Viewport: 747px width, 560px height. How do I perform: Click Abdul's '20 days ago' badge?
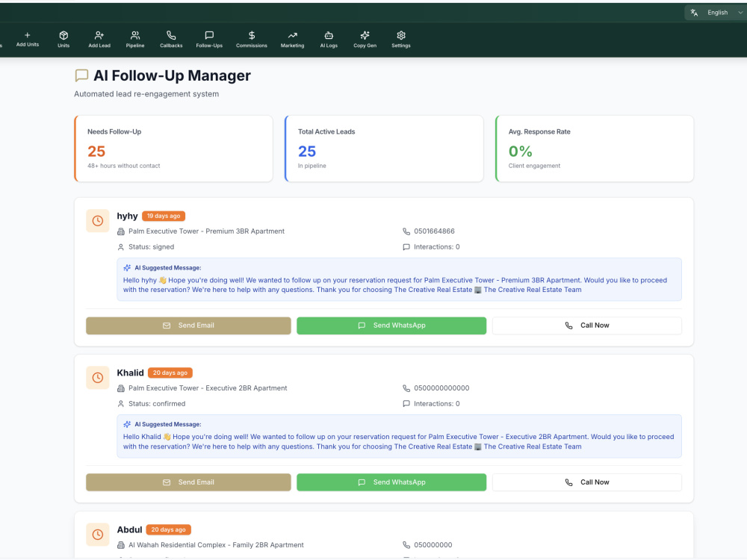pyautogui.click(x=169, y=529)
